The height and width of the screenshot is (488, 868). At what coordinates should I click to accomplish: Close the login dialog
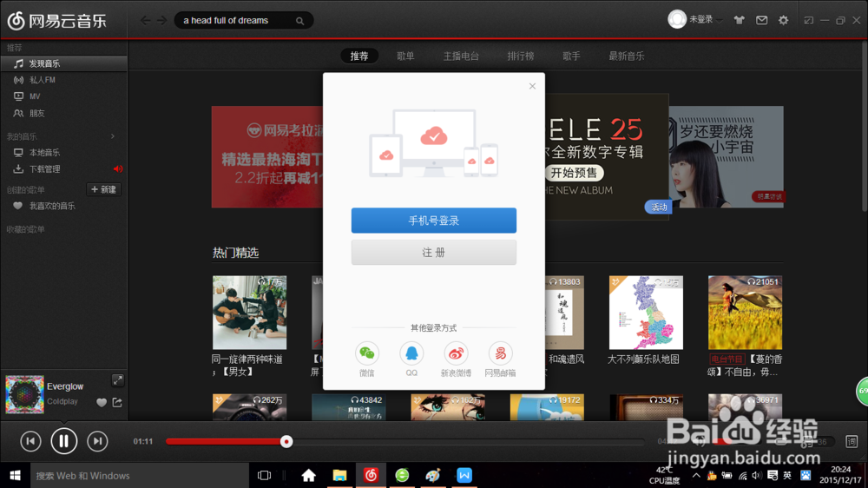tap(532, 86)
